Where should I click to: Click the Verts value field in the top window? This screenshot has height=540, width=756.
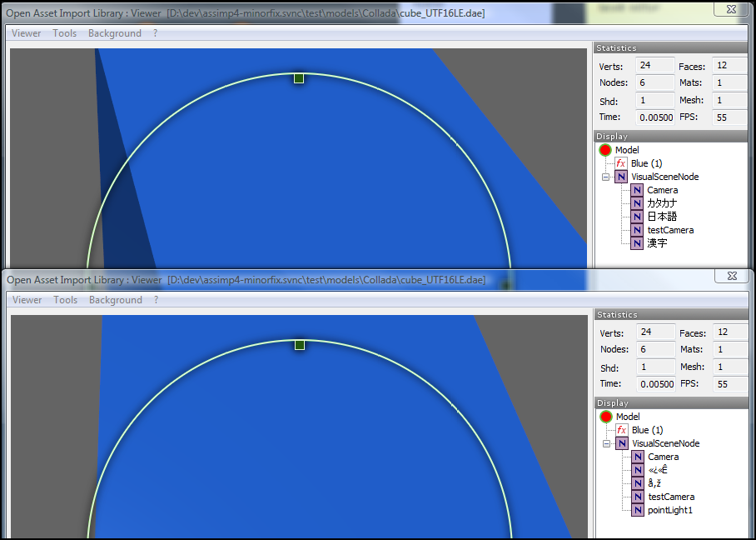click(x=654, y=66)
